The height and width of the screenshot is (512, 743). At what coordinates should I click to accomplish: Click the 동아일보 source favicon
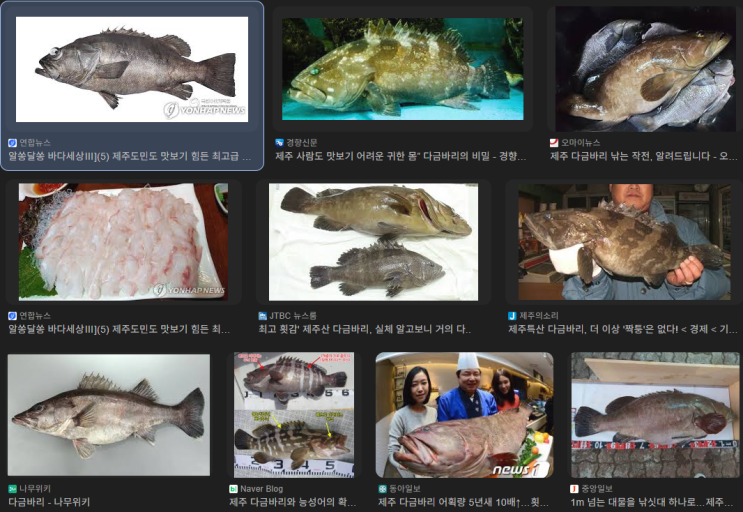382,489
